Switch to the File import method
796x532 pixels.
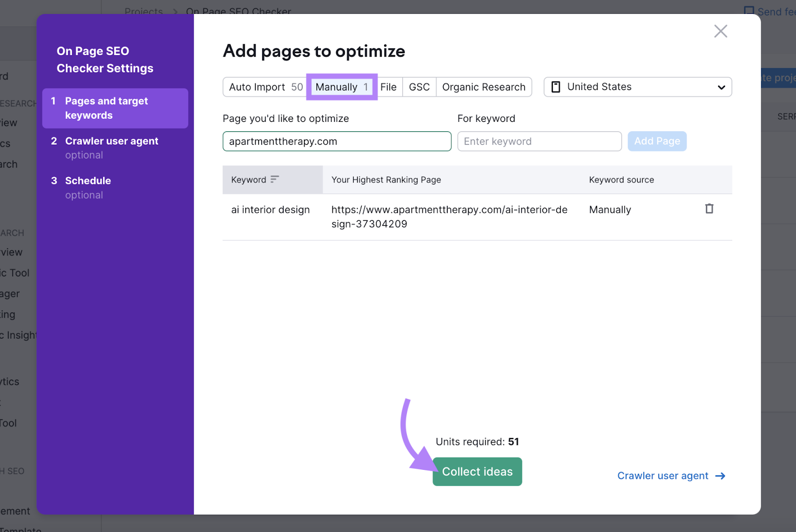click(x=389, y=87)
